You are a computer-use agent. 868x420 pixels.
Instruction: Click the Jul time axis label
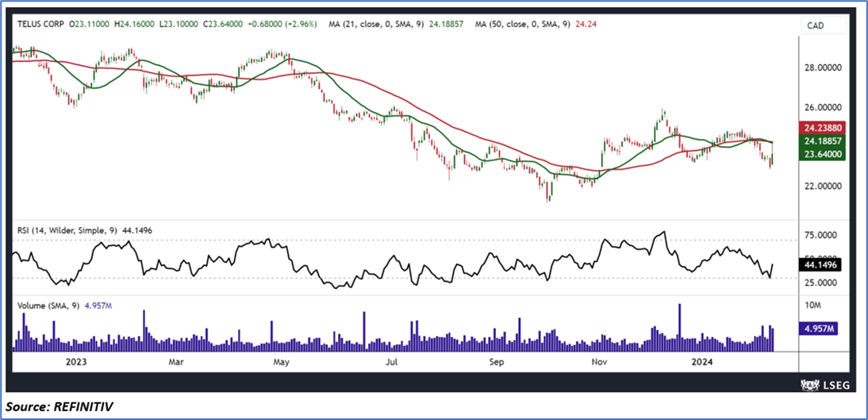(392, 362)
